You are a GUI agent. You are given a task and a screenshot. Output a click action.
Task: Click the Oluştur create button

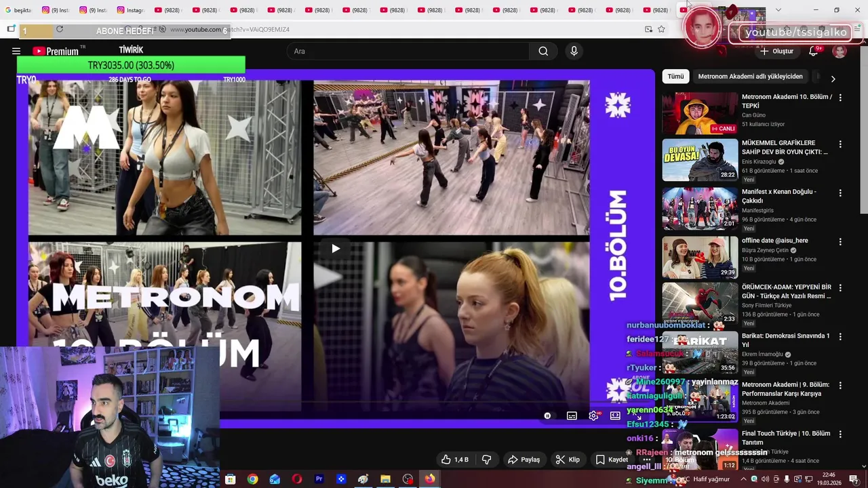pyautogui.click(x=776, y=51)
